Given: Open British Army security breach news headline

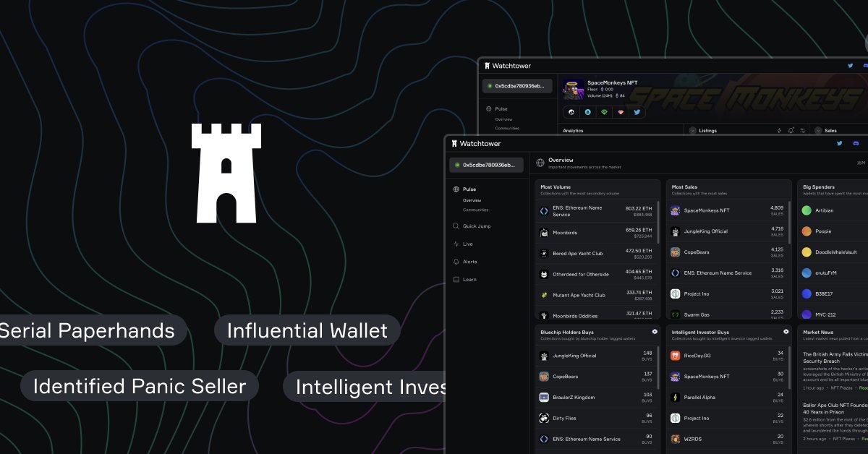Looking at the screenshot, I should coord(835,357).
